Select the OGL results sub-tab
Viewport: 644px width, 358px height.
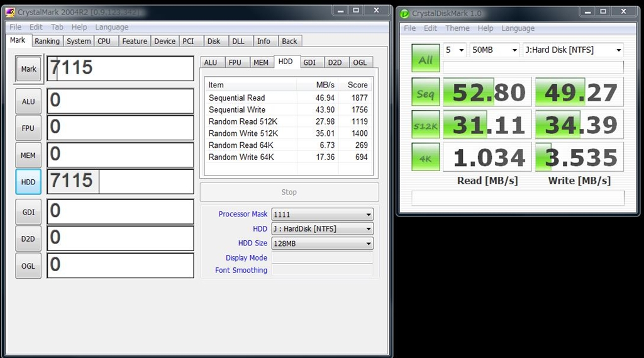coord(360,62)
